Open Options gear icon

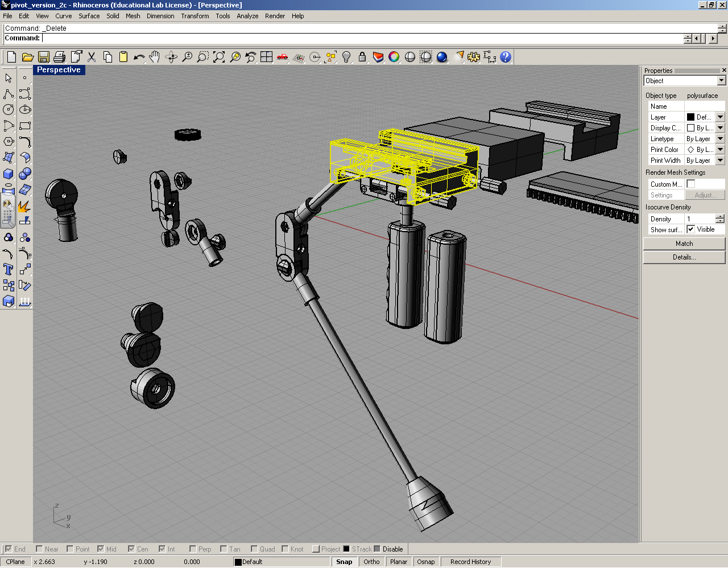(x=474, y=57)
